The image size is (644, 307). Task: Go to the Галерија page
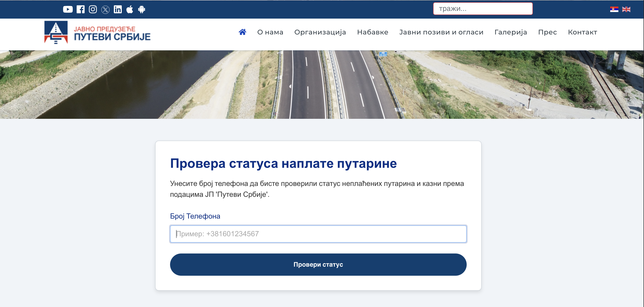pyautogui.click(x=510, y=32)
